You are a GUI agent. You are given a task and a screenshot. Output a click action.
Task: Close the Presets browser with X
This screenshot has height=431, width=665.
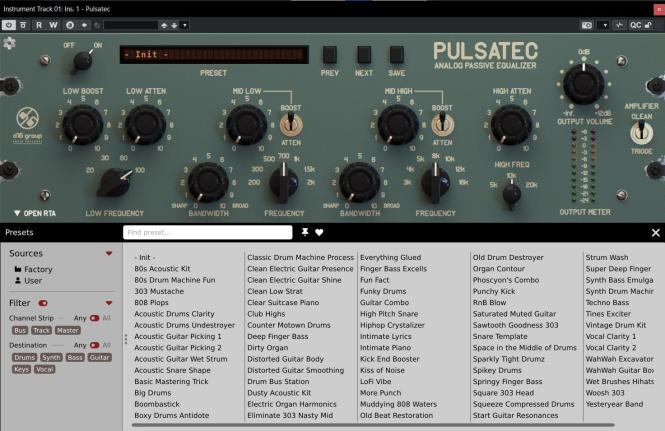[656, 232]
